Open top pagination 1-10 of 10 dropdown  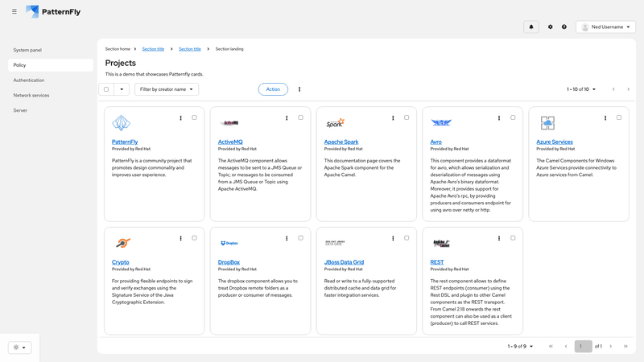point(581,89)
